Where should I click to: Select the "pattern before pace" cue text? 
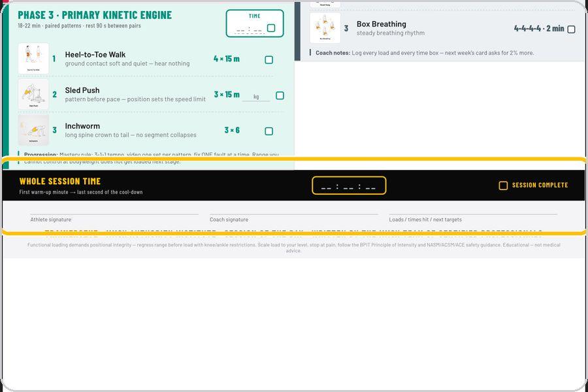click(135, 99)
